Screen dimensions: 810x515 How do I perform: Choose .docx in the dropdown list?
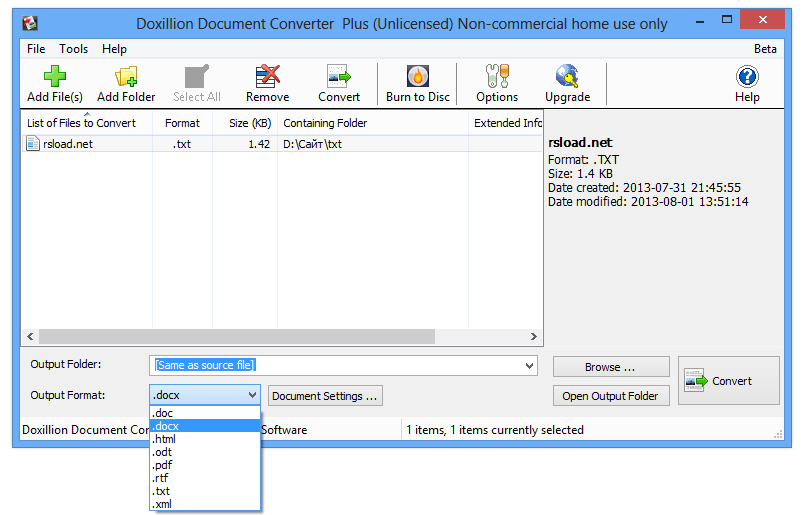(x=205, y=426)
